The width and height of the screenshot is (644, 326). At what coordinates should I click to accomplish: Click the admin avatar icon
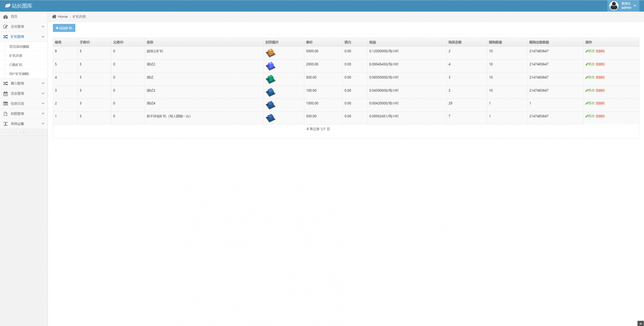point(614,6)
